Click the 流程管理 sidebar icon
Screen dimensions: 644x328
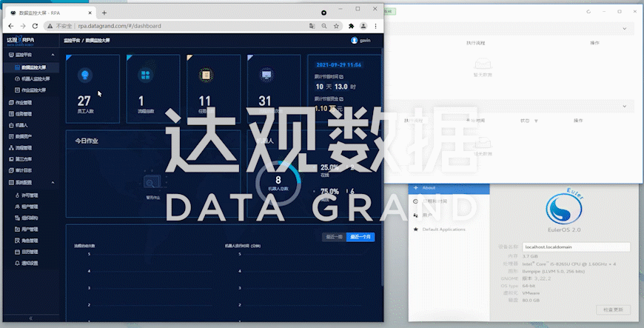coord(12,147)
